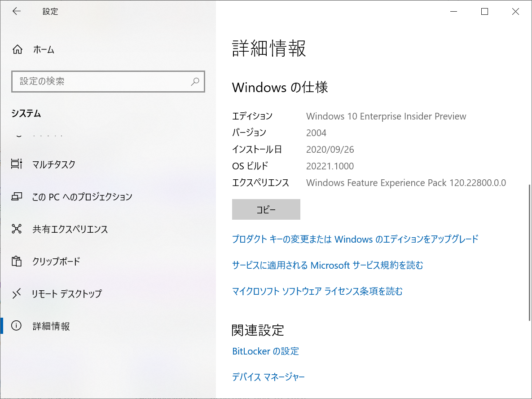Minimize the 設定 window

[x=453, y=12]
